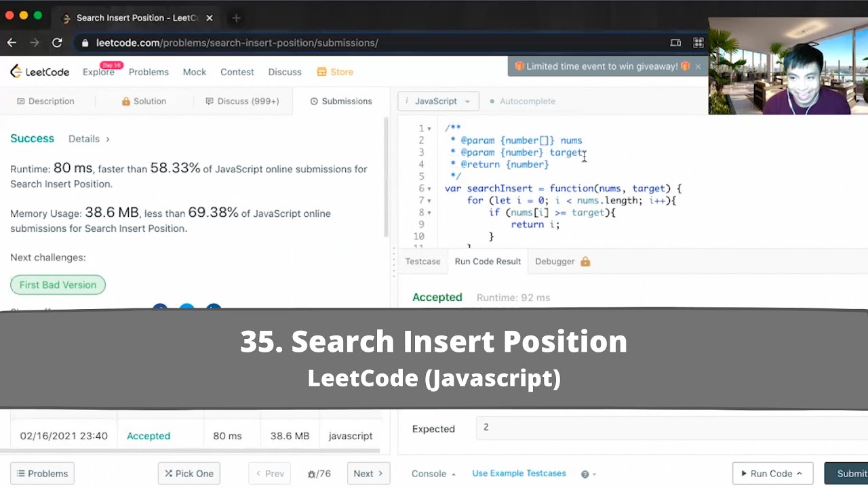The height and width of the screenshot is (488, 868).
Task: Open the First Bad Version challenge
Action: 58,285
